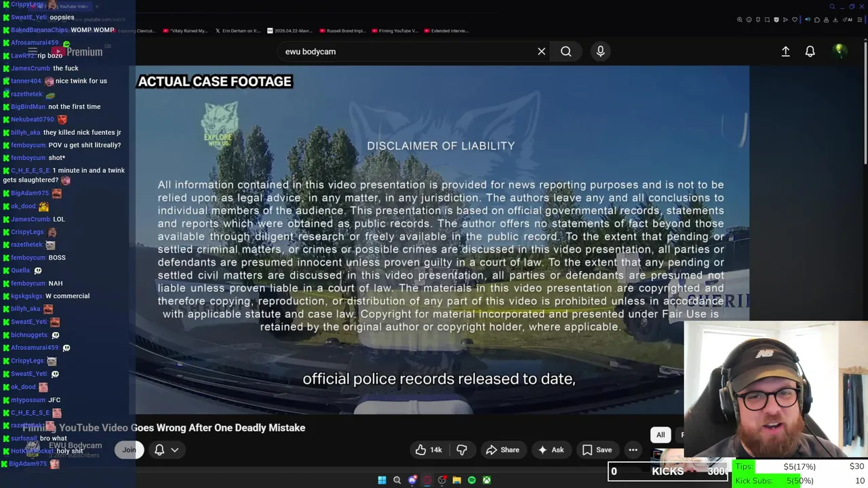Click the 'Kick Subs:' goal progress bar
The width and height of the screenshot is (868, 488).
point(799,481)
